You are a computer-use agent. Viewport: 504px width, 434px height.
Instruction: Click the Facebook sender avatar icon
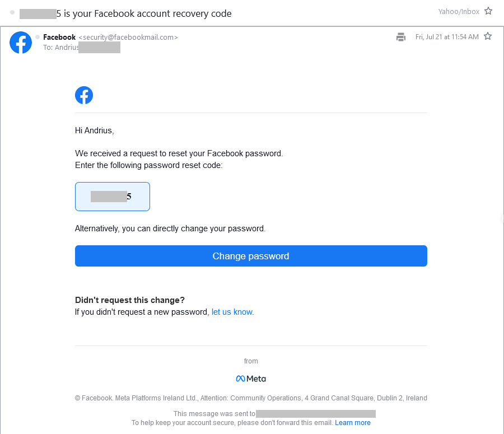coord(21,43)
